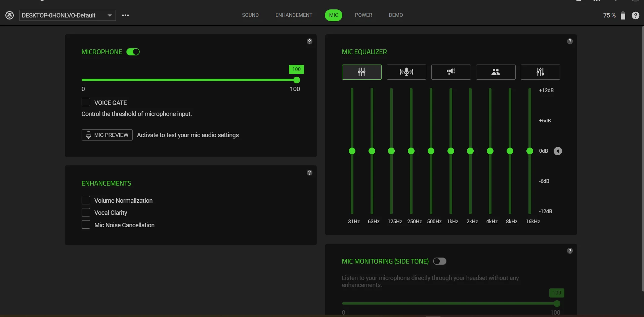
Task: Pick the conference people equalizer preset
Action: [496, 72]
